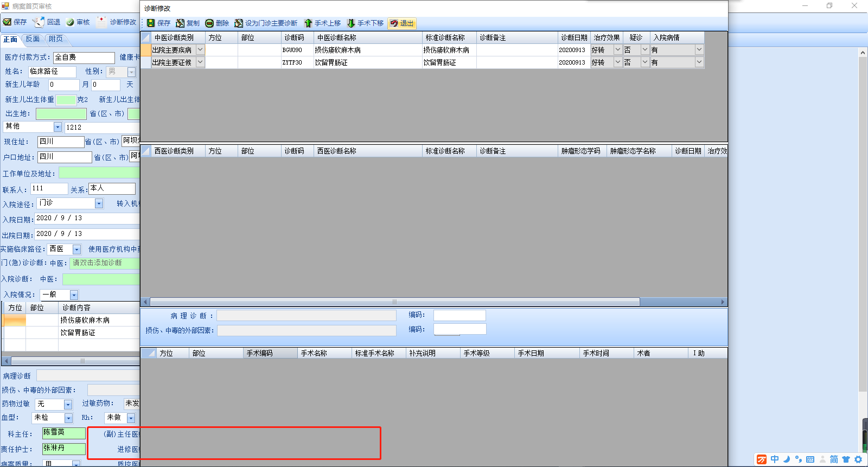
Task: Expand the Rh 未做 dropdown
Action: tap(131, 418)
